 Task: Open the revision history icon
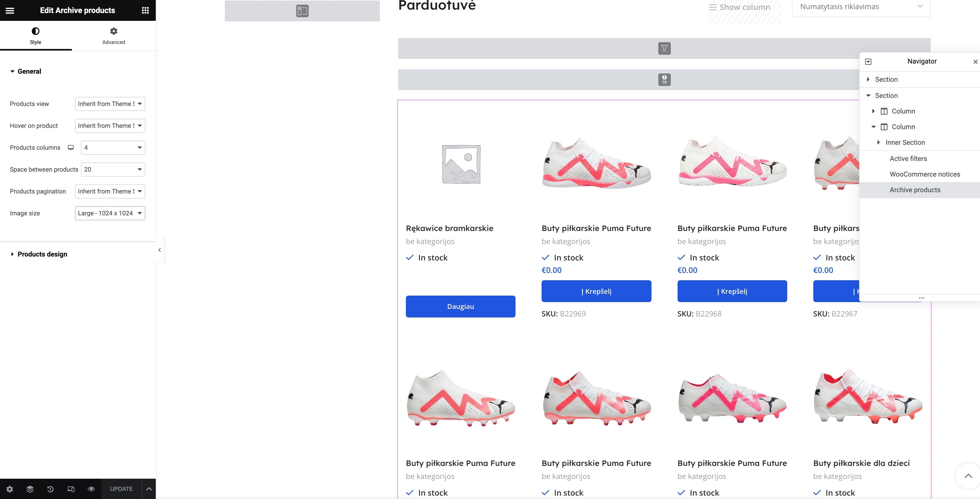[x=50, y=489]
